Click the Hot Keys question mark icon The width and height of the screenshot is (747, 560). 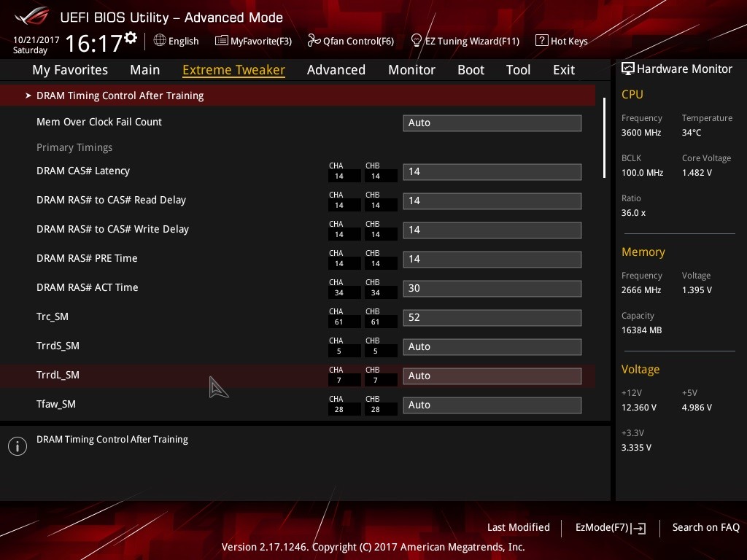(542, 41)
